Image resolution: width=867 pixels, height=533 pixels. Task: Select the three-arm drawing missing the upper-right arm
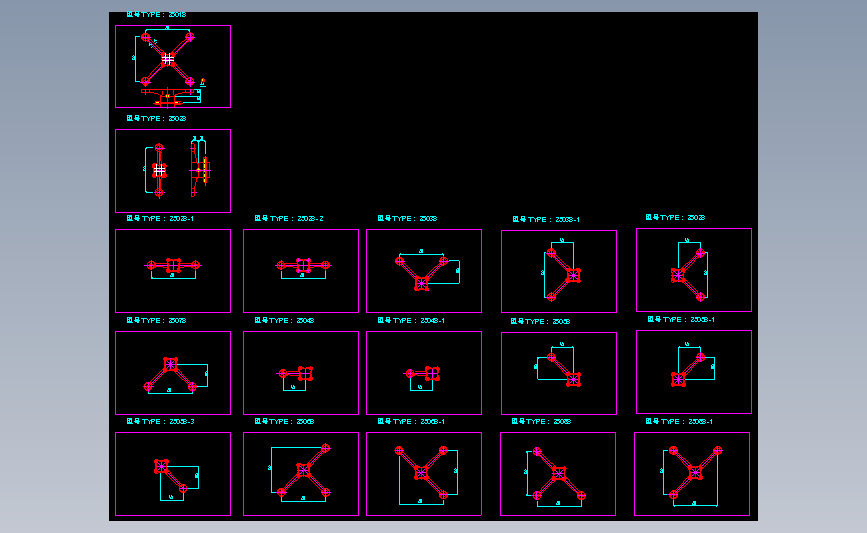pos(558,474)
